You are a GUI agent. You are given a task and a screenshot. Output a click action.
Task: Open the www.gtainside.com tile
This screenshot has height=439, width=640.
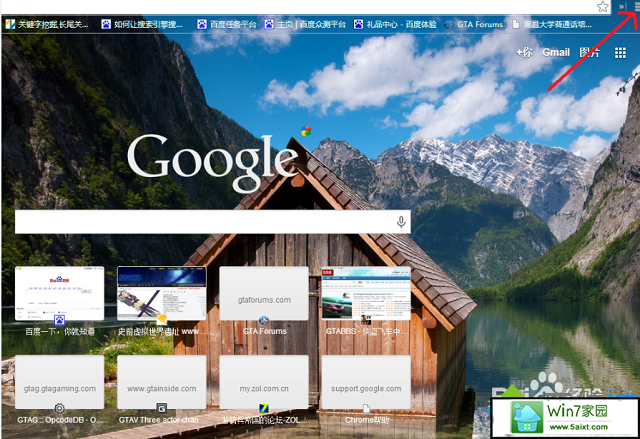click(x=162, y=382)
